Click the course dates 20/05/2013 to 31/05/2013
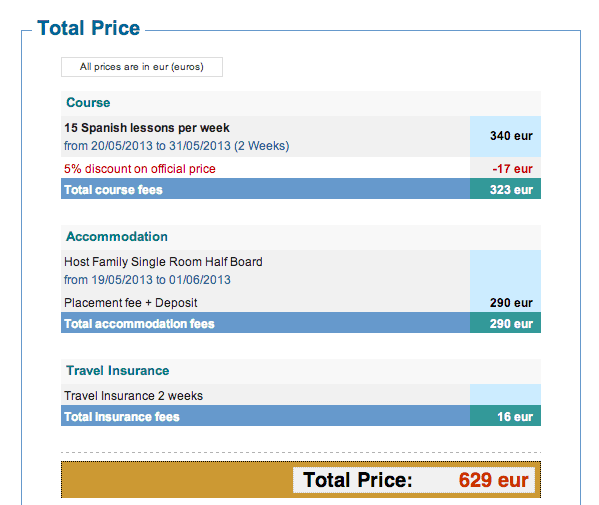This screenshot has height=505, width=599. [x=176, y=146]
